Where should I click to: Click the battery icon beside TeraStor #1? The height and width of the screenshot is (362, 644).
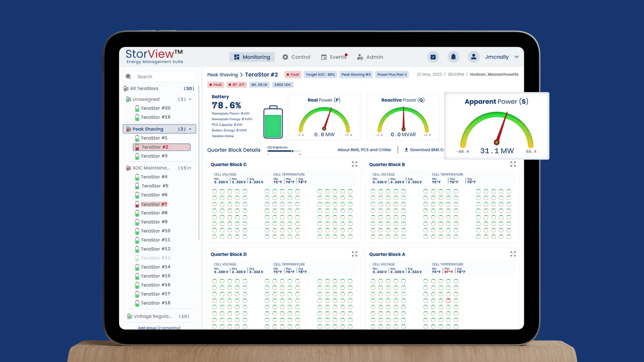(137, 138)
